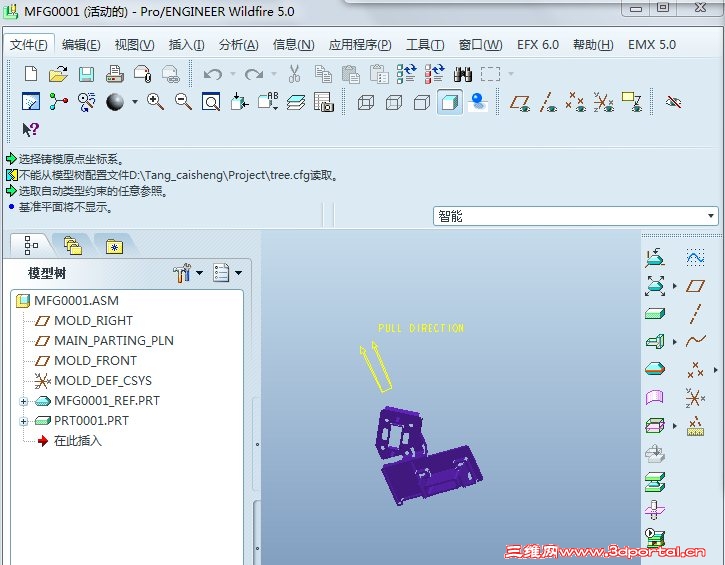Open shaded sphere display dropdown arrow
The width and height of the screenshot is (725, 565).
pyautogui.click(x=135, y=102)
